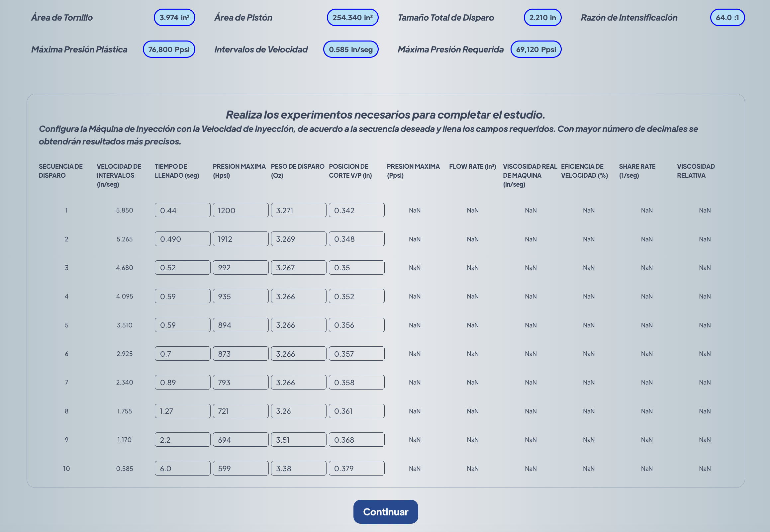Select fill time field with 0.7
The width and height of the screenshot is (770, 532).
[182, 354]
